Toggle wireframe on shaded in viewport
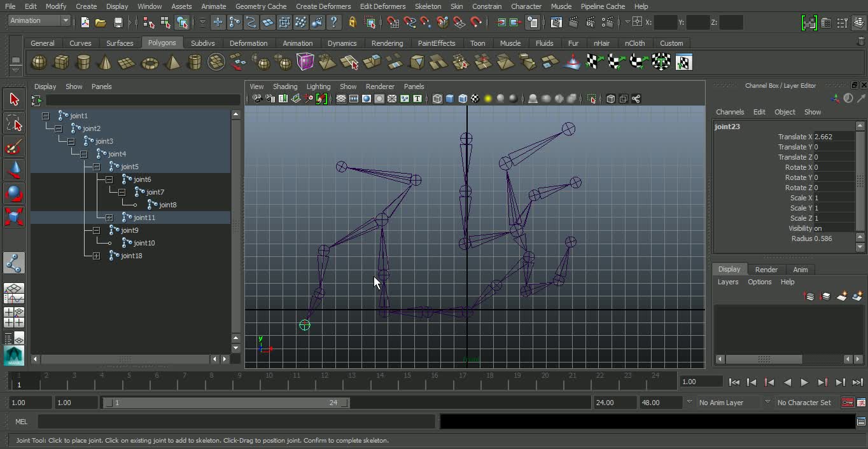This screenshot has height=449, width=868. [463, 99]
